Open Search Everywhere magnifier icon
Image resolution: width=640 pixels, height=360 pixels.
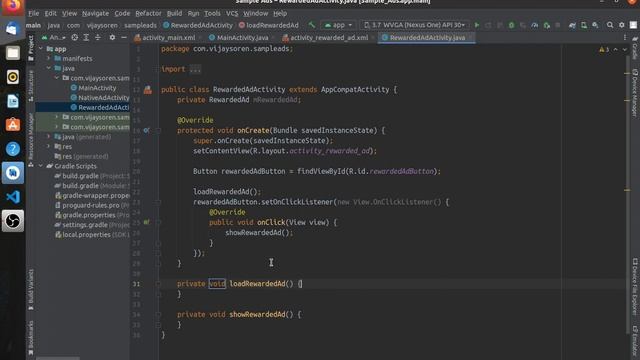click(610, 25)
